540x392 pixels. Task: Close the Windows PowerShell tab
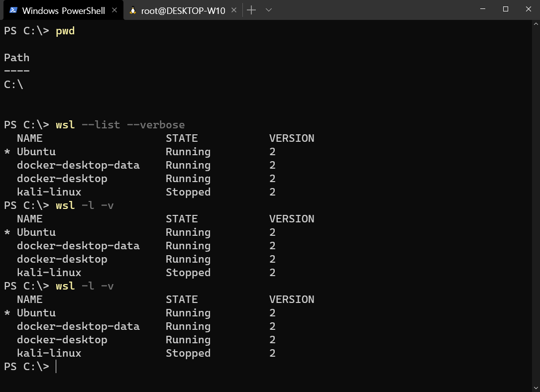point(114,10)
